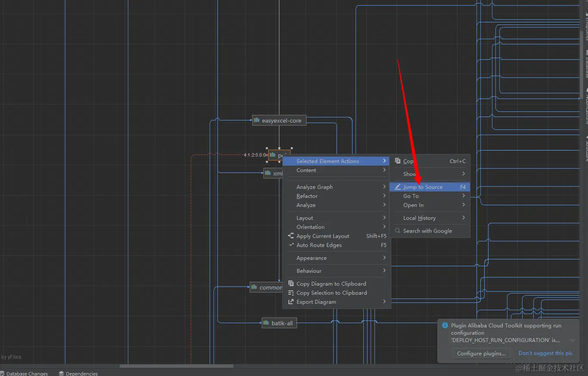Expand the plugin notification with its chevron
This screenshot has height=376, width=588.
(x=573, y=340)
